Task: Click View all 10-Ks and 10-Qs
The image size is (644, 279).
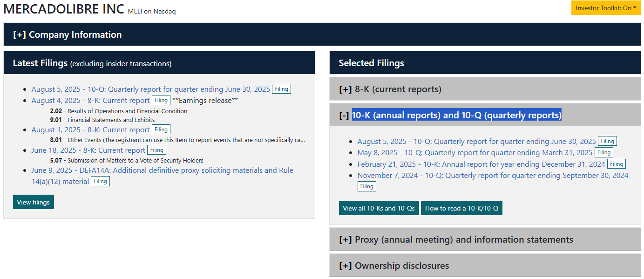Action: click(379, 208)
